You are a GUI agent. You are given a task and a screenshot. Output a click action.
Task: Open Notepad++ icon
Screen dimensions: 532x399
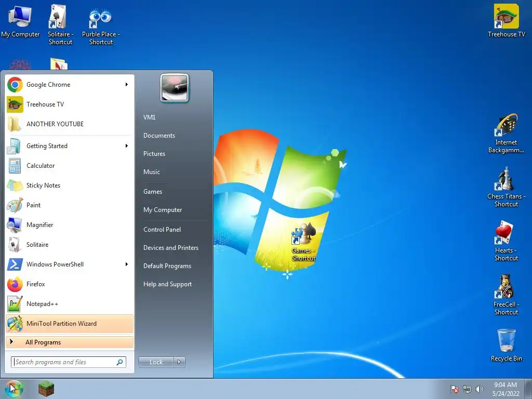tap(15, 303)
